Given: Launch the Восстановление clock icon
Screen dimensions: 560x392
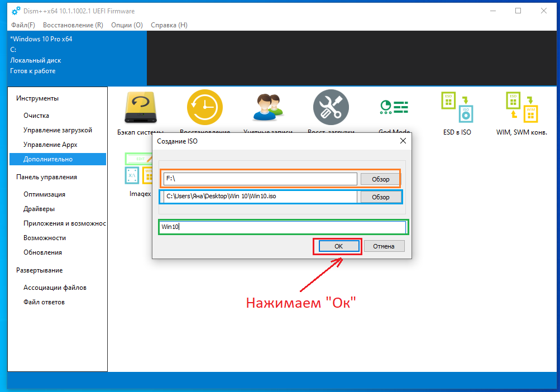Looking at the screenshot, I should [x=205, y=107].
